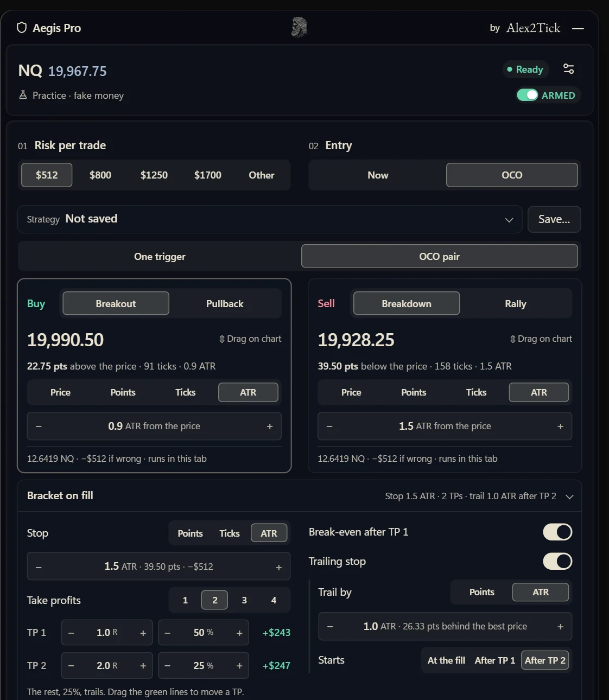Decrease TP 2 R multiple
The height and width of the screenshot is (700, 609).
(x=71, y=666)
